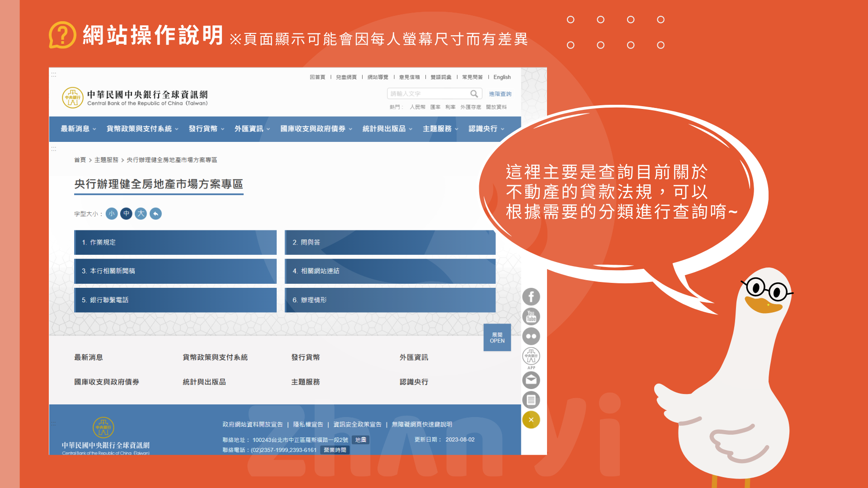Open the 2. 問與答 section
Image resolution: width=868 pixels, height=488 pixels.
[390, 242]
